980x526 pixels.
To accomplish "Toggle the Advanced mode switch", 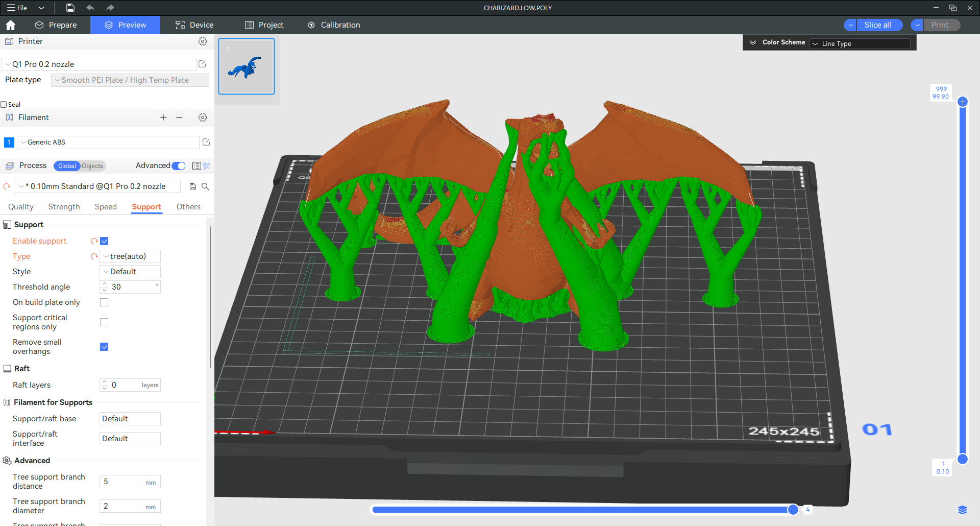I will (179, 166).
